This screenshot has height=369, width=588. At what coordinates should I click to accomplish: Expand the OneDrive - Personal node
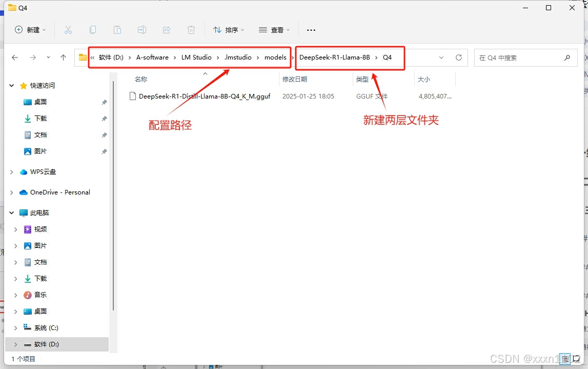tap(12, 192)
